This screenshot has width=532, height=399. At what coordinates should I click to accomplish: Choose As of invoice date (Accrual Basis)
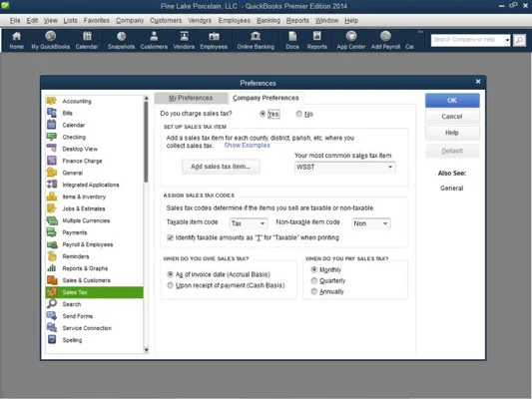[x=170, y=274]
